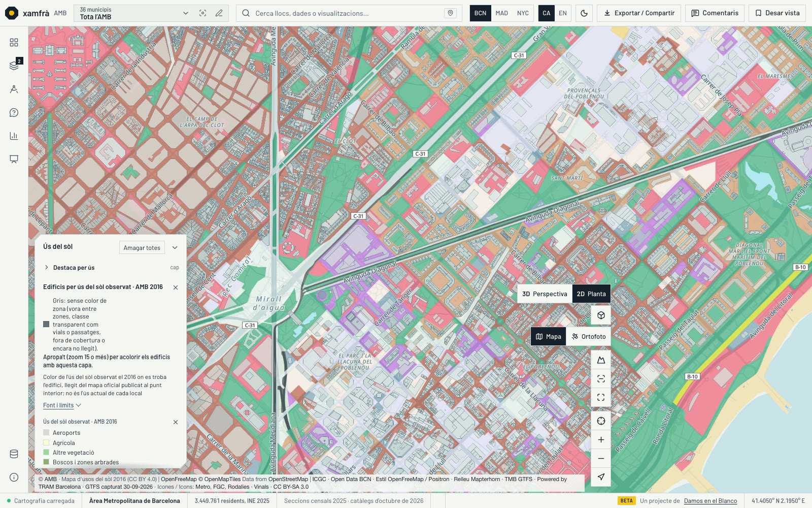Screen dimensions: 812x508
Task: Open the layers panel with badge 2
Action: [x=14, y=66]
